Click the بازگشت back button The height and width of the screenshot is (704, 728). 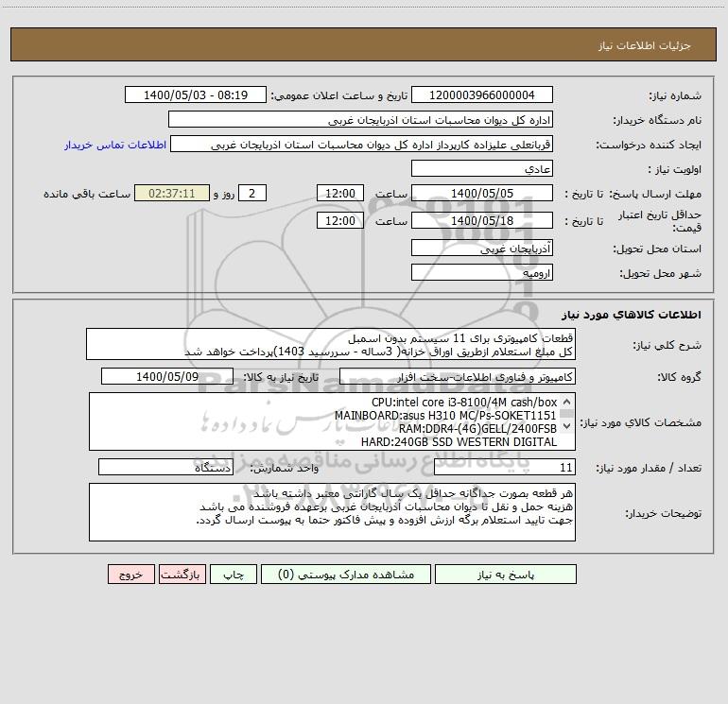pyautogui.click(x=182, y=575)
